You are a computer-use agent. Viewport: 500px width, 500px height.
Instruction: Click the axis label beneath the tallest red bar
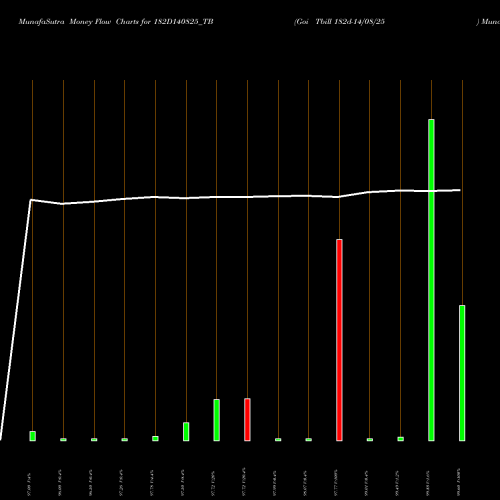(x=336, y=483)
